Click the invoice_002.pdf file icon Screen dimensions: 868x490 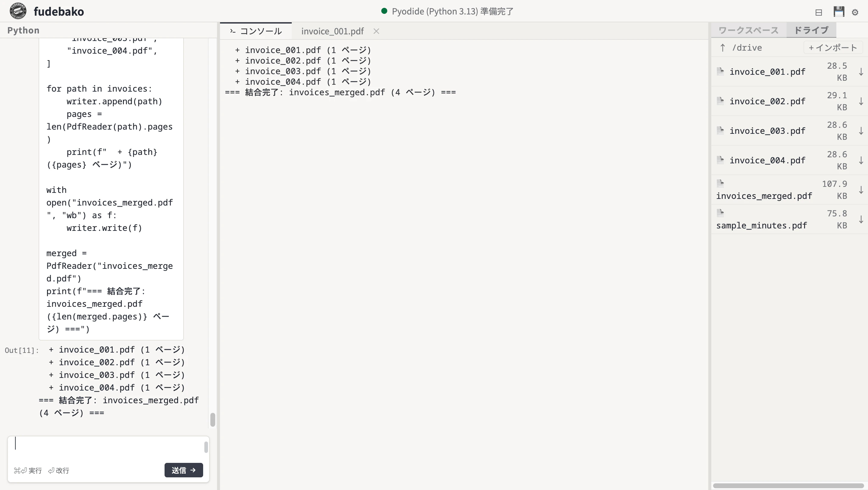coord(720,100)
